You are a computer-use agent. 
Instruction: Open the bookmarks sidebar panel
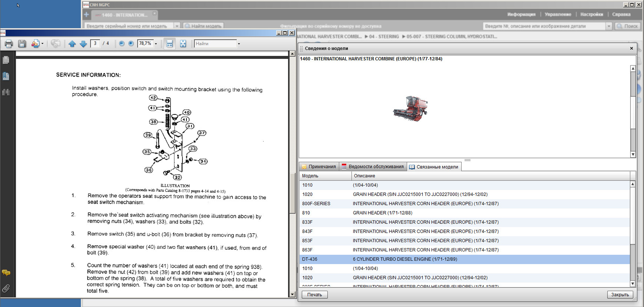click(6, 76)
